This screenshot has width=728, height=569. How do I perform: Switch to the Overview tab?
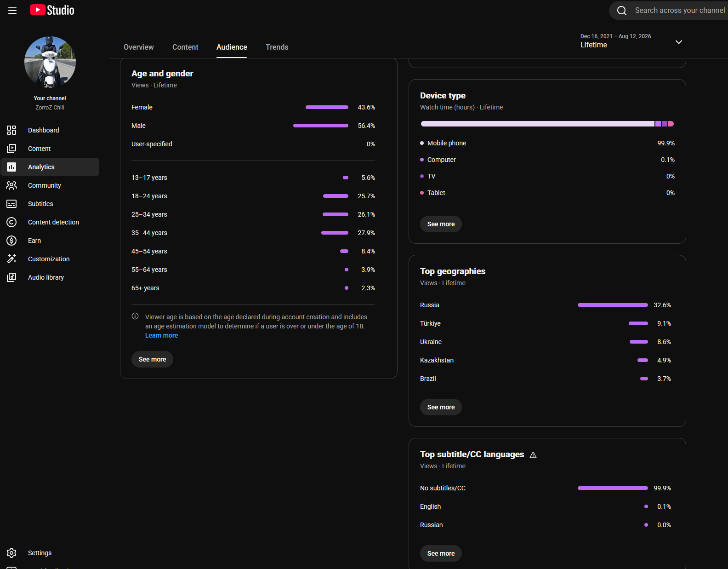tap(139, 47)
